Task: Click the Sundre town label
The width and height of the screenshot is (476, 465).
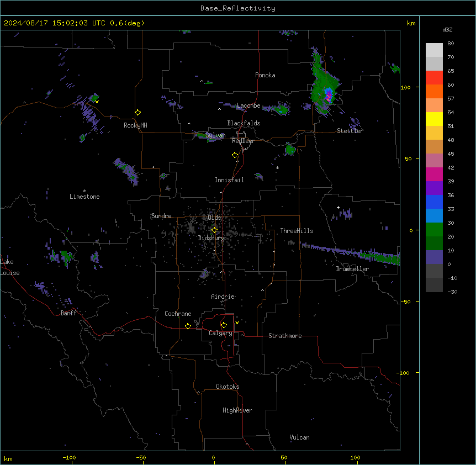Action: (161, 216)
